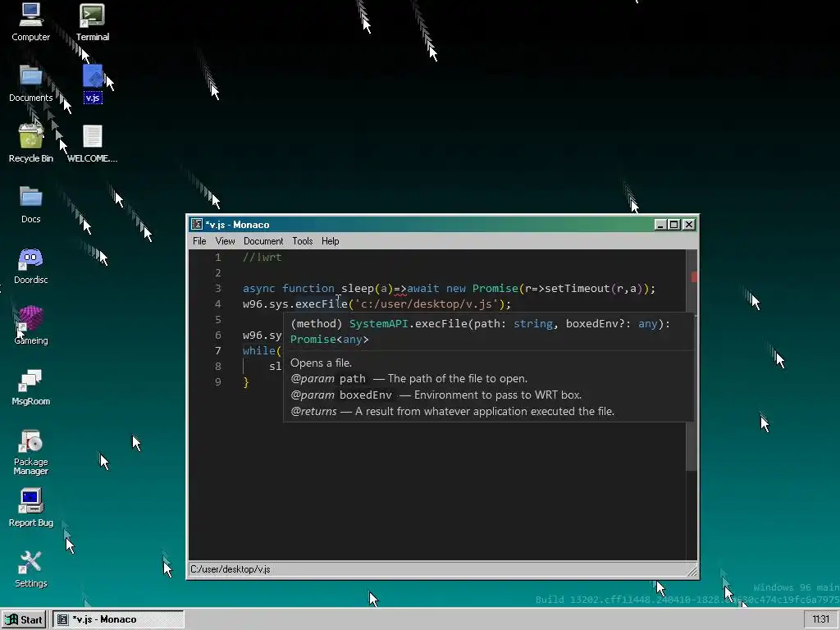Open the Help menu in Monaco
The height and width of the screenshot is (630, 840).
click(330, 241)
